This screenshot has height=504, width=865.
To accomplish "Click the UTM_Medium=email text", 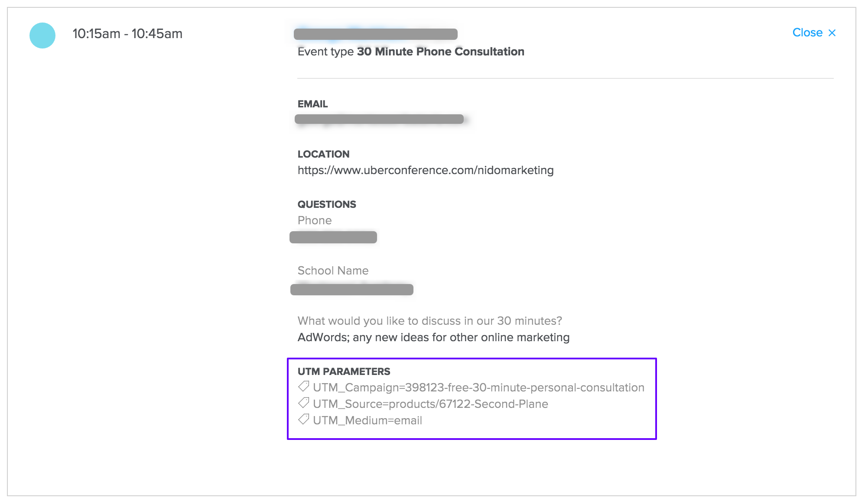I will pyautogui.click(x=367, y=420).
